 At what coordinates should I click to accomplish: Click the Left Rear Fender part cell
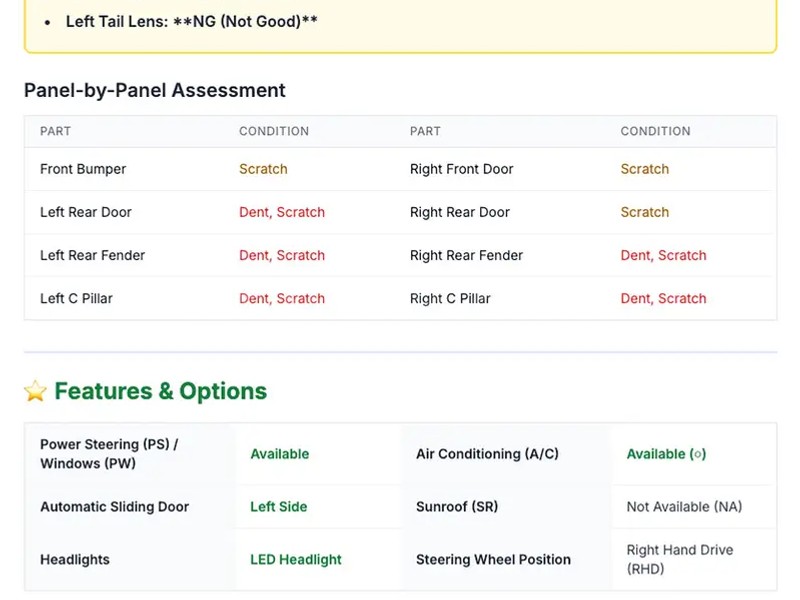92,255
